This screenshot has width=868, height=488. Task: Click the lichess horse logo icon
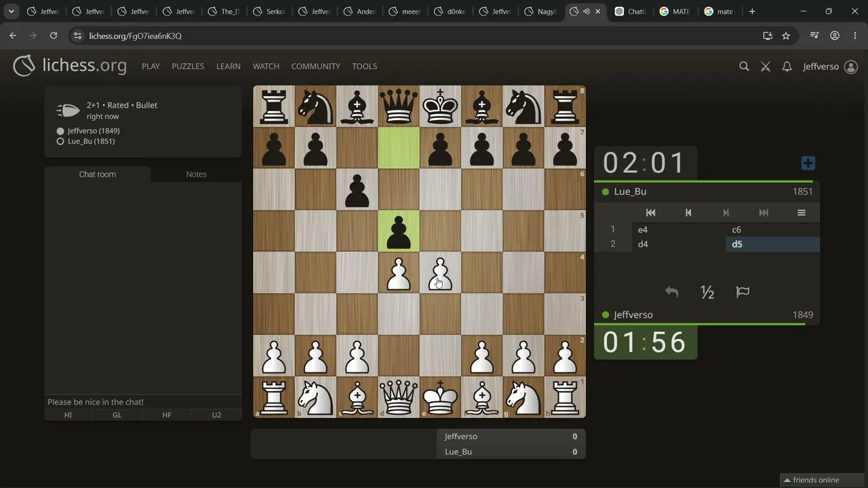point(24,66)
